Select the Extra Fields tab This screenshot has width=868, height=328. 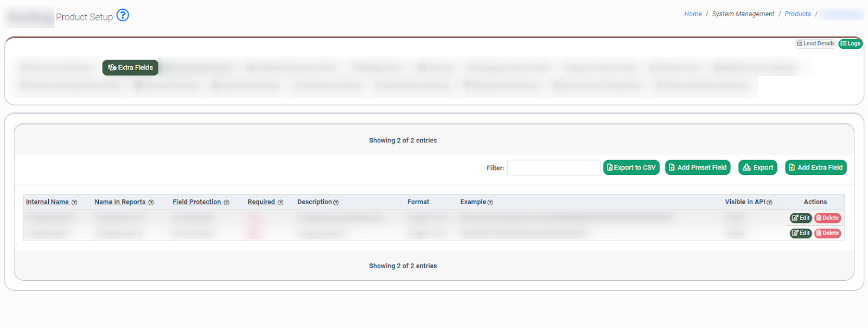pyautogui.click(x=130, y=67)
